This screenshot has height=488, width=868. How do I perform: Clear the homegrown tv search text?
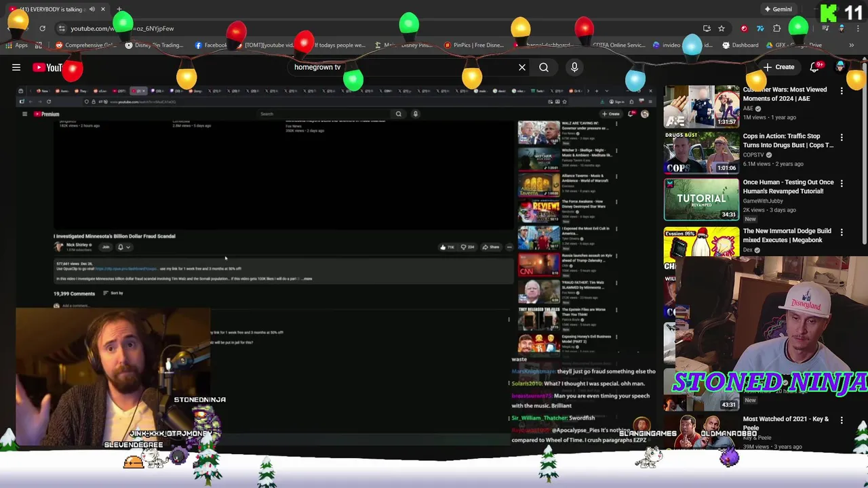coord(522,67)
